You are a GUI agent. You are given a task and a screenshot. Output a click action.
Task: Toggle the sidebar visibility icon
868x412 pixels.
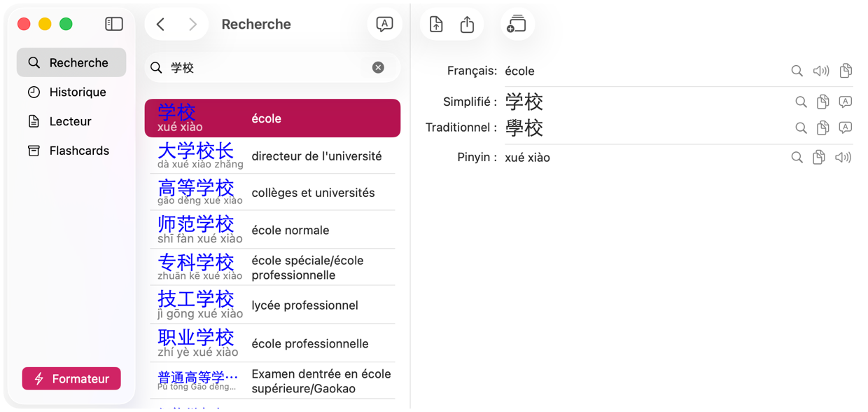[114, 24]
